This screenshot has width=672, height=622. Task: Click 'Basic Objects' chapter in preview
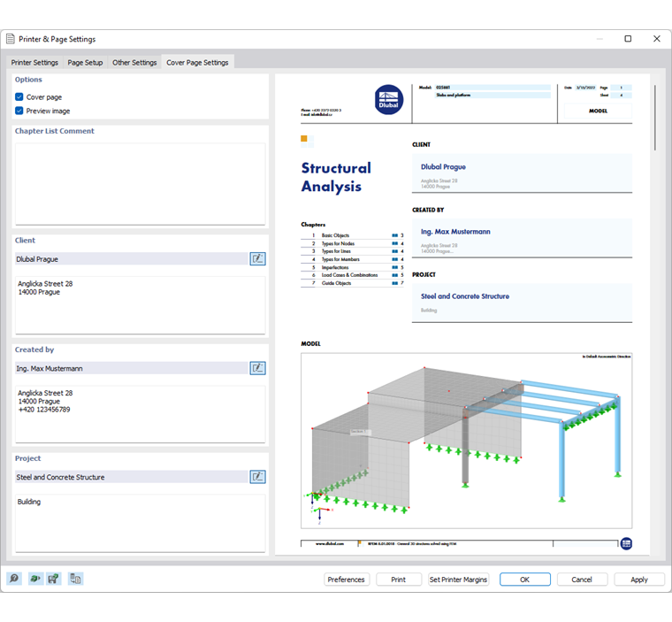point(336,235)
